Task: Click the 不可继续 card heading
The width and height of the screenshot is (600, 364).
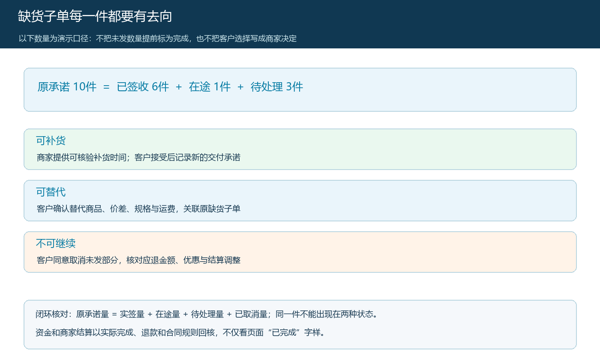Action: (56, 243)
